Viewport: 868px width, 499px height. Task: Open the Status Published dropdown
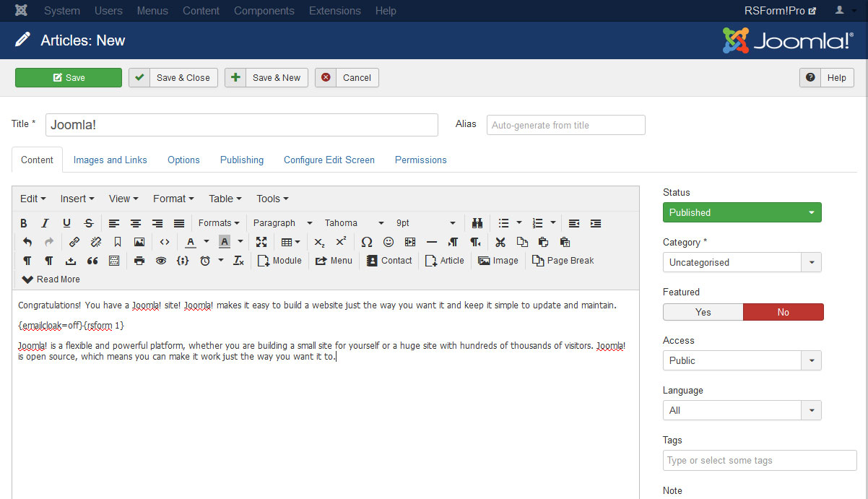742,212
